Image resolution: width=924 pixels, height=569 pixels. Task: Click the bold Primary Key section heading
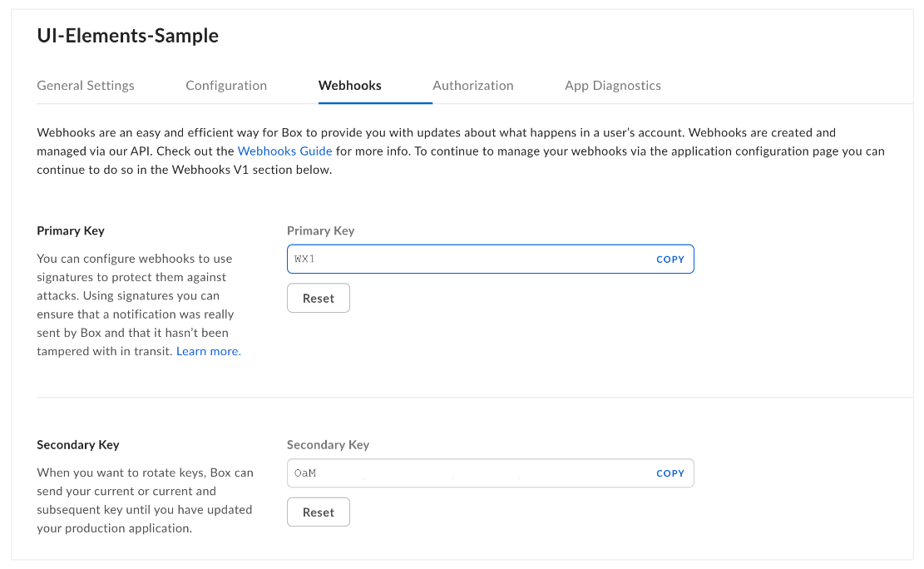pyautogui.click(x=71, y=230)
